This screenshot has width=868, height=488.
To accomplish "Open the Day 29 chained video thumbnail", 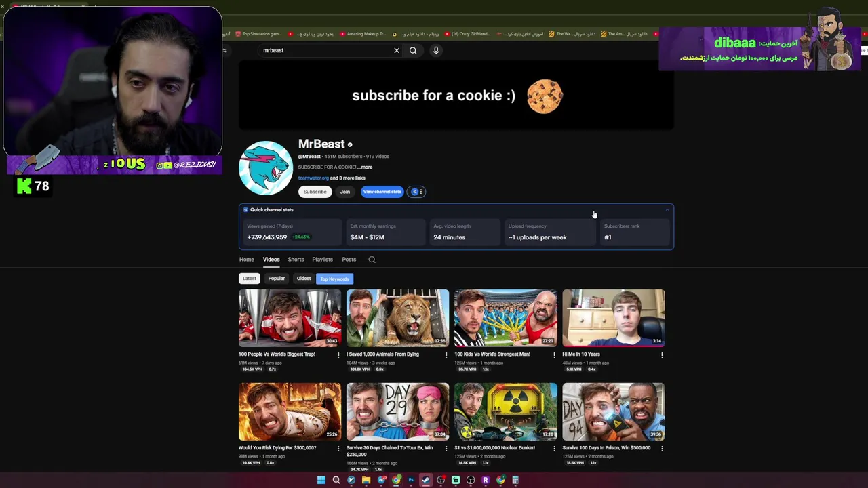I will click(397, 411).
